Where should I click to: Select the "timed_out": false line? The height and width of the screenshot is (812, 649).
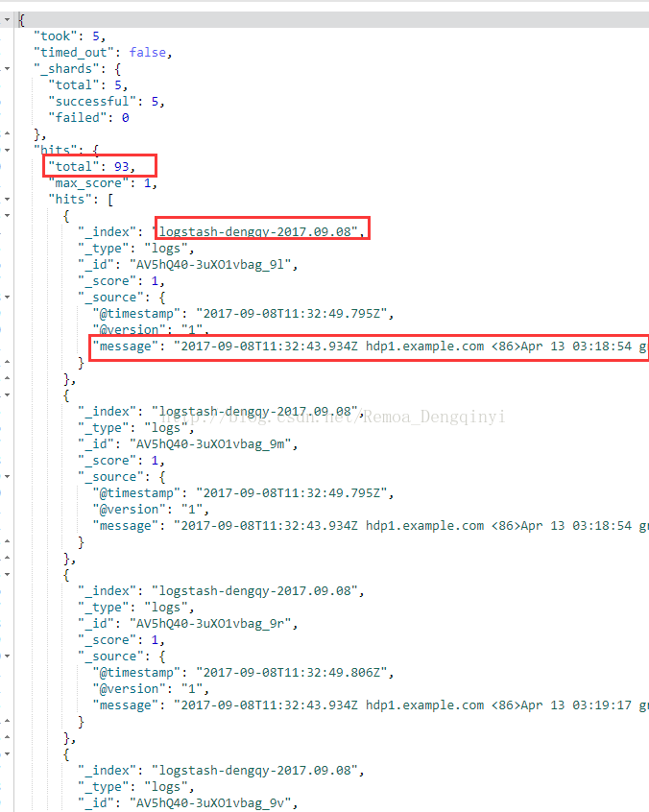coord(103,52)
